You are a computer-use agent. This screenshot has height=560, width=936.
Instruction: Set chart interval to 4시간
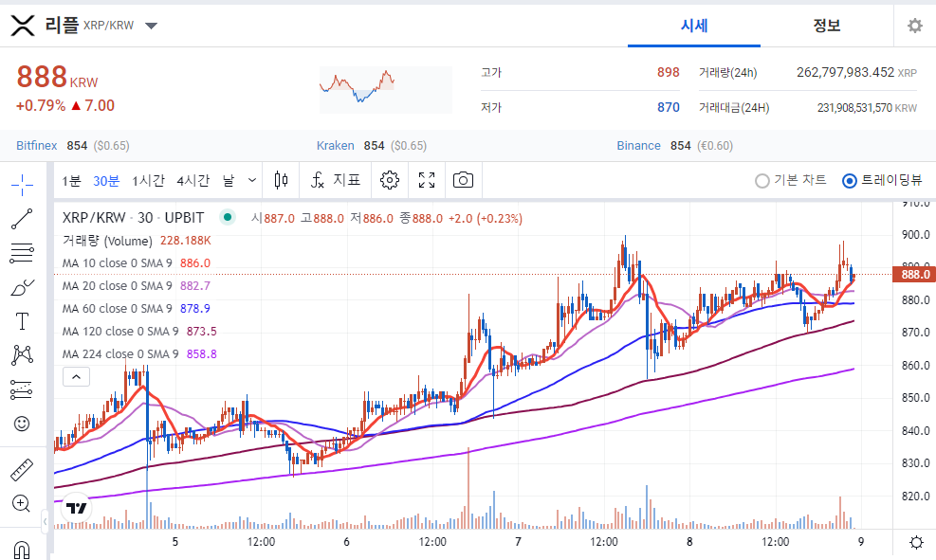coord(193,181)
